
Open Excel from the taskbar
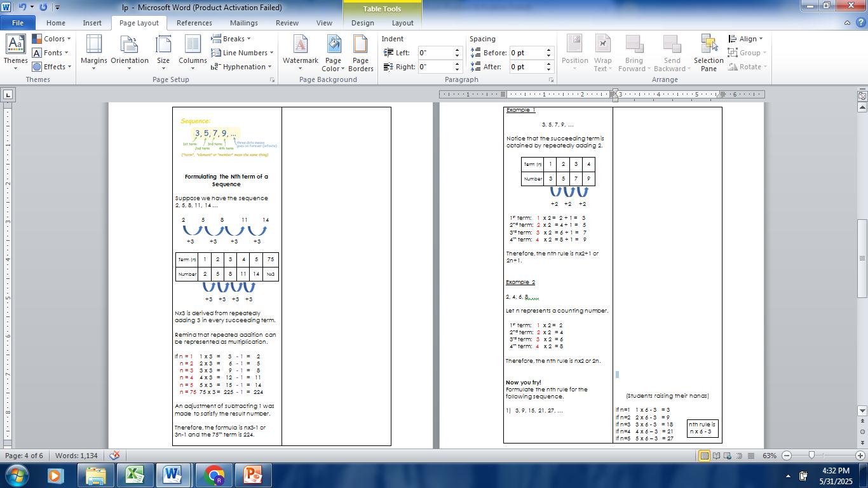pos(135,475)
